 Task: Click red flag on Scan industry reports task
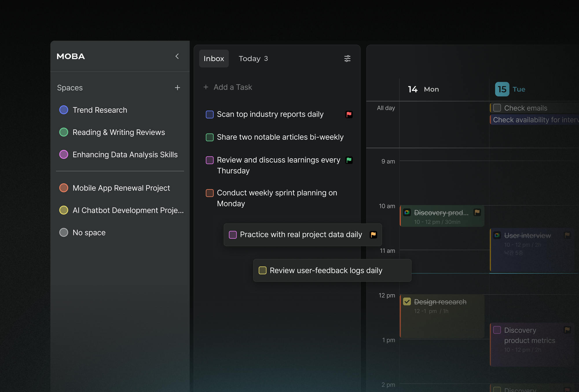(349, 114)
